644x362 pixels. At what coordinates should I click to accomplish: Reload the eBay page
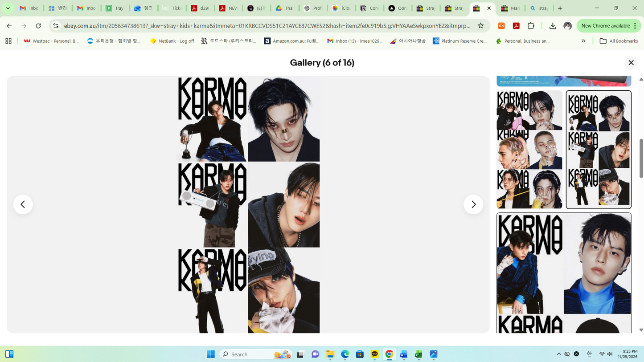(x=38, y=26)
